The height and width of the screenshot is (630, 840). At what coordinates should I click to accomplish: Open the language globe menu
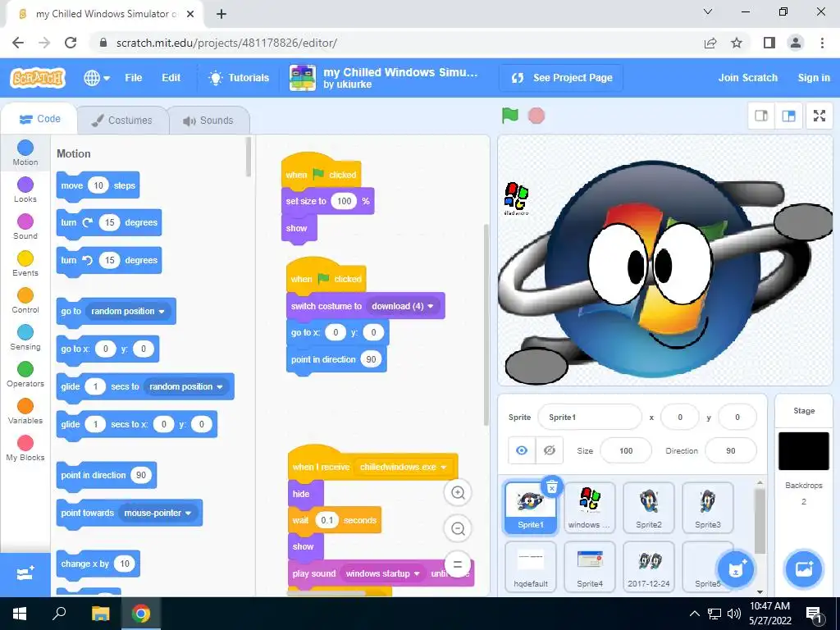coord(97,78)
